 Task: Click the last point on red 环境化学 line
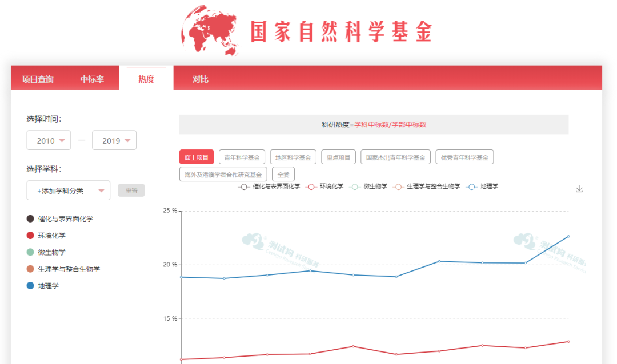568,342
